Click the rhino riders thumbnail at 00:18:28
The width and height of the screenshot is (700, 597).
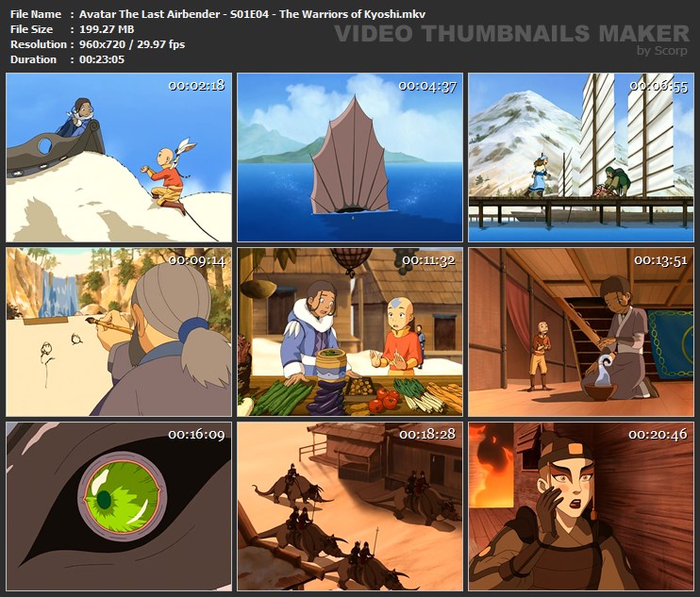(x=350, y=506)
